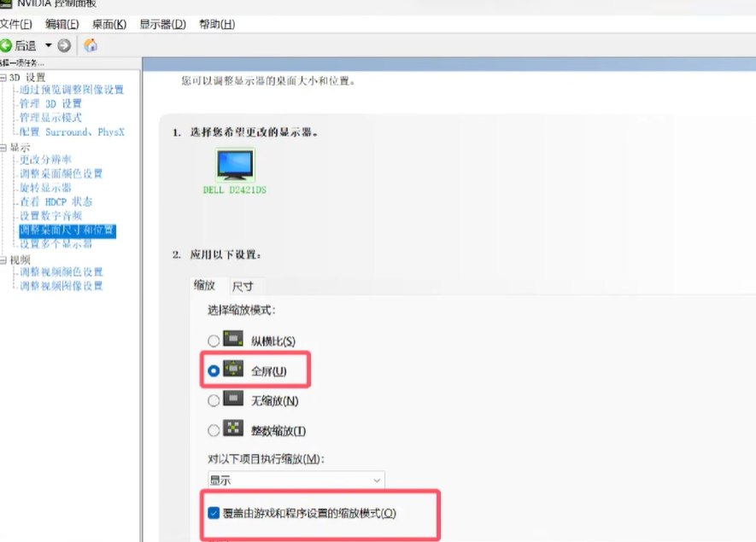Open 调整视频图像设置 in the sidebar
This screenshot has width=756, height=542.
(62, 286)
